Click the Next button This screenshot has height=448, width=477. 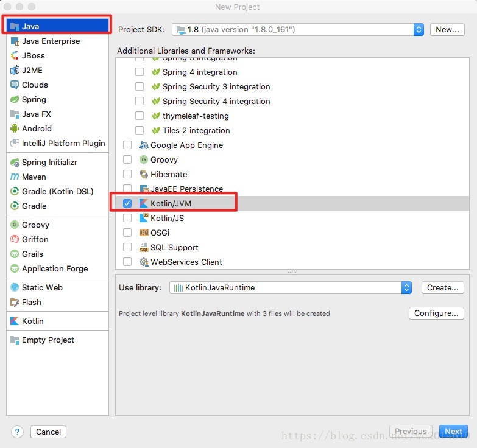453,432
